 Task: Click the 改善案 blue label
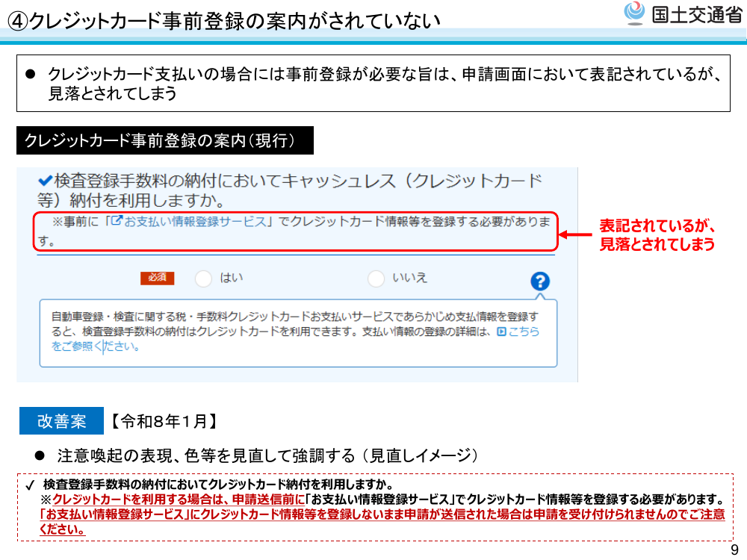tap(61, 421)
